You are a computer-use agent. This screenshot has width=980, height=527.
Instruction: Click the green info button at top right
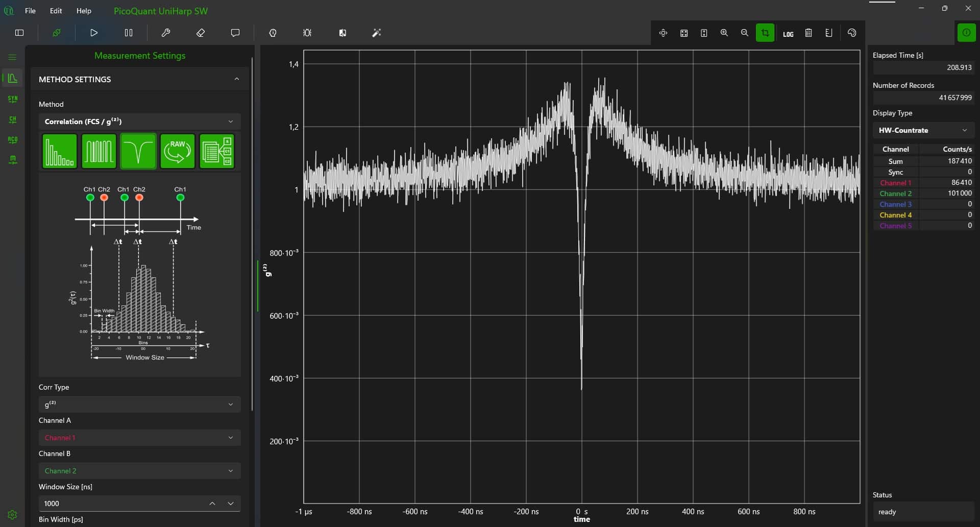967,32
